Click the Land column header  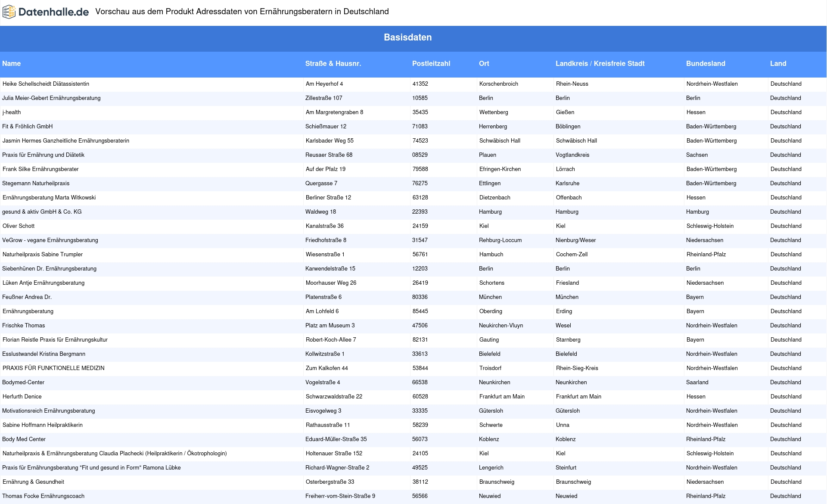(778, 63)
